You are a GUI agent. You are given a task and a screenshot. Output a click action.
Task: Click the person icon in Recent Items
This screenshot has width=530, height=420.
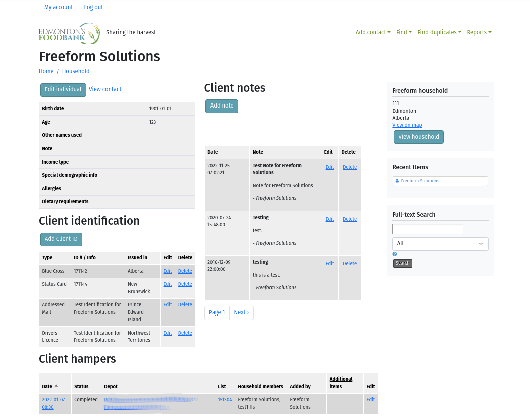click(x=397, y=181)
